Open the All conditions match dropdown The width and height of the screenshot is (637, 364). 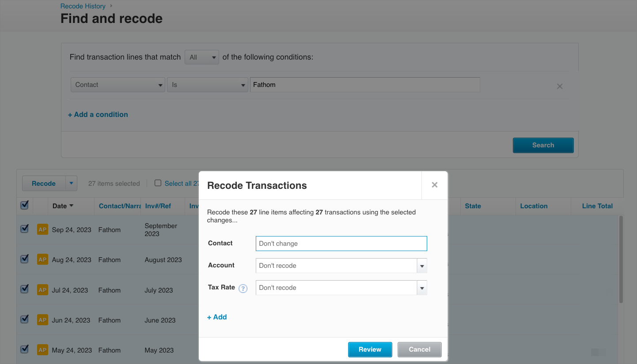click(x=201, y=57)
